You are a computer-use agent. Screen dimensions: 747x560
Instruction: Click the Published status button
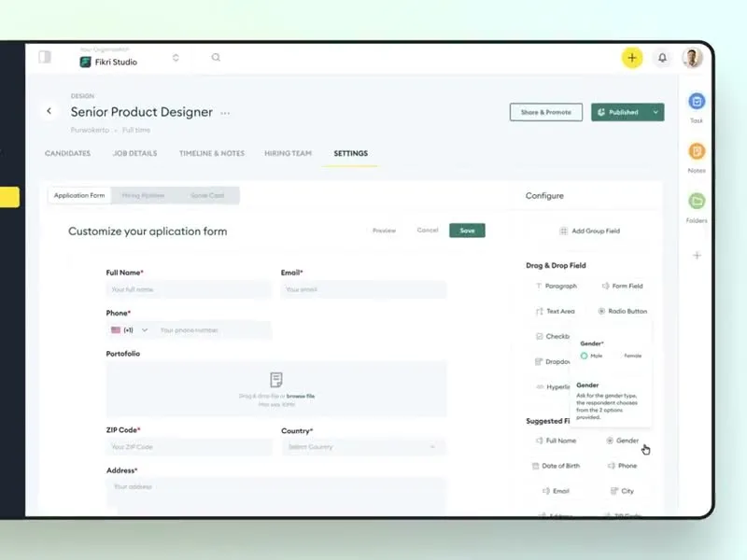point(619,112)
